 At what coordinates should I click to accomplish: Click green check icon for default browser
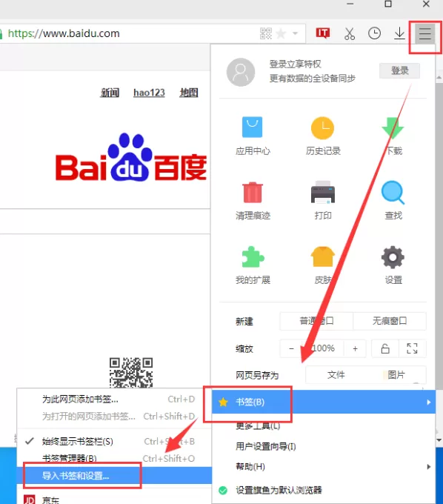[223, 491]
